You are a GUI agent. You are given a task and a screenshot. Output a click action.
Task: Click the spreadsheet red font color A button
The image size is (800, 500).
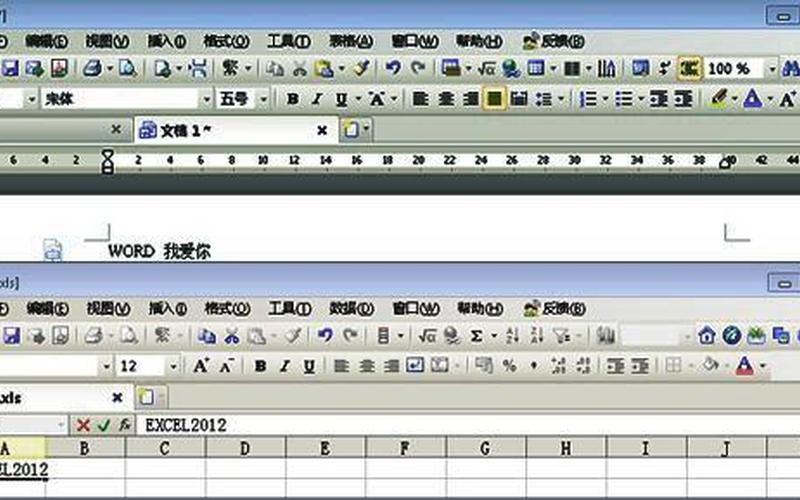click(x=744, y=365)
